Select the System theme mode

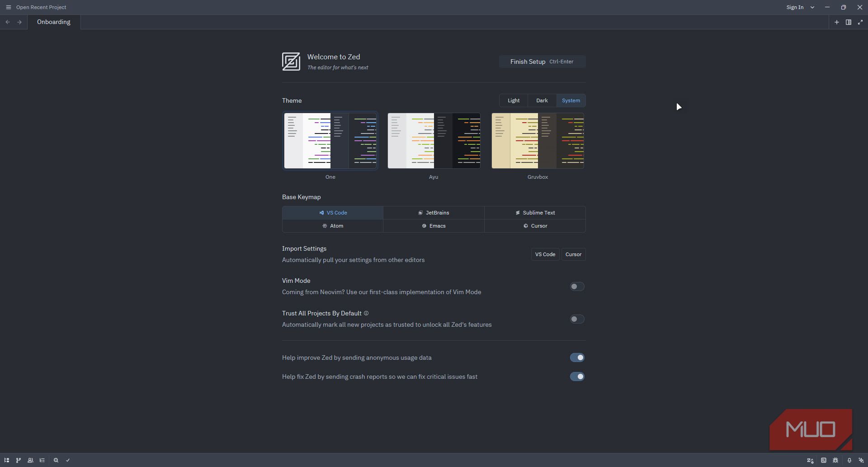click(571, 100)
